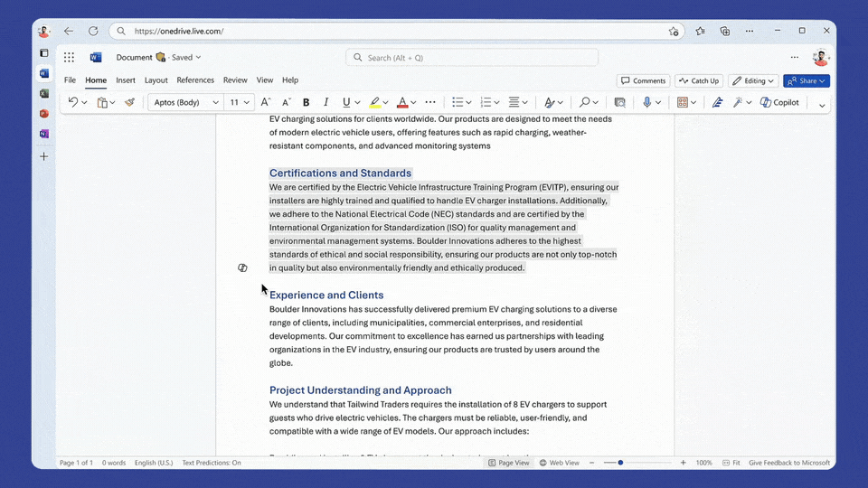Toggle bold formatting in the ribbon

(306, 103)
